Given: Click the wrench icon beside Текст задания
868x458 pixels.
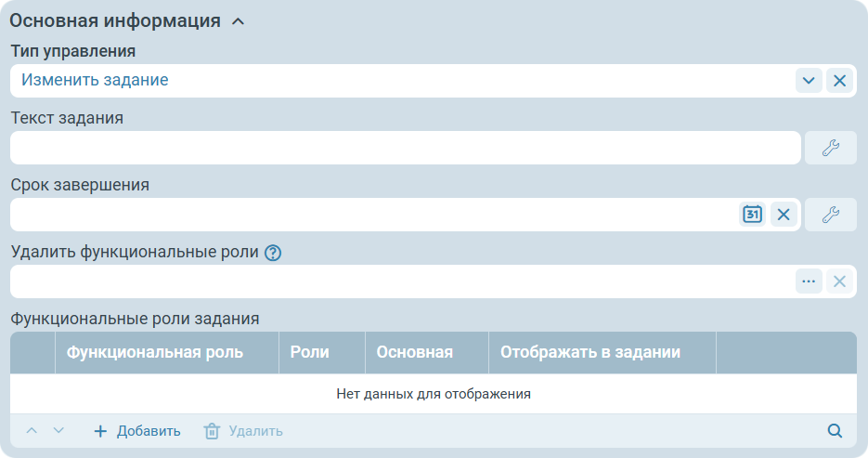Looking at the screenshot, I should point(830,148).
